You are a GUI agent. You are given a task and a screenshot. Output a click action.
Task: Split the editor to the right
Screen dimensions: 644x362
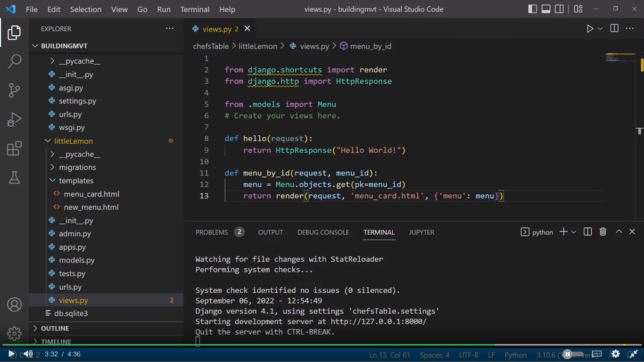614,29
